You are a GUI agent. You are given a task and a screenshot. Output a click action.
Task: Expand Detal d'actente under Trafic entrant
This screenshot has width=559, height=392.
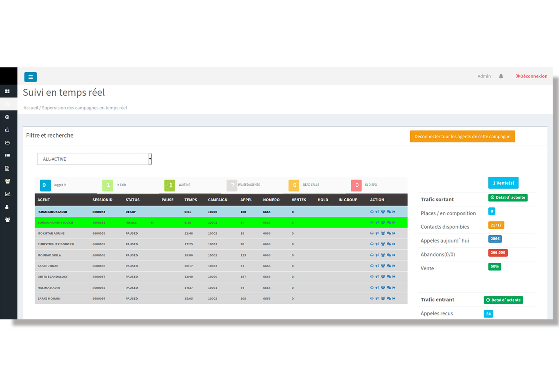coord(503,300)
